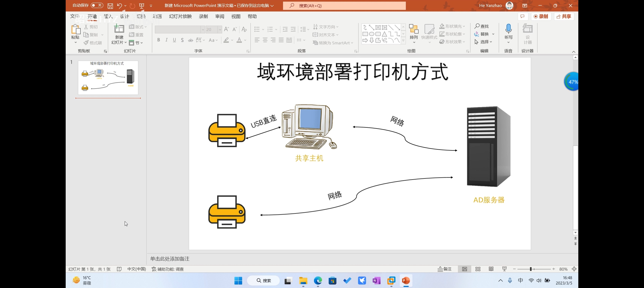Open the Slide Show (幻灯片放映) tab
This screenshot has height=288, width=644.
click(x=180, y=16)
